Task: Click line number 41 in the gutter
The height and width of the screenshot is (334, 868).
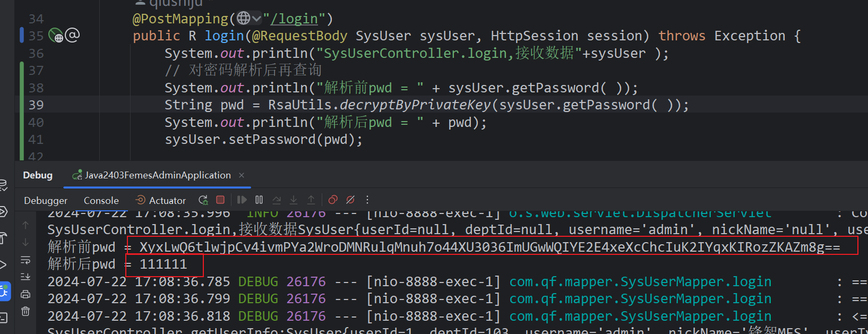Action: tap(36, 139)
